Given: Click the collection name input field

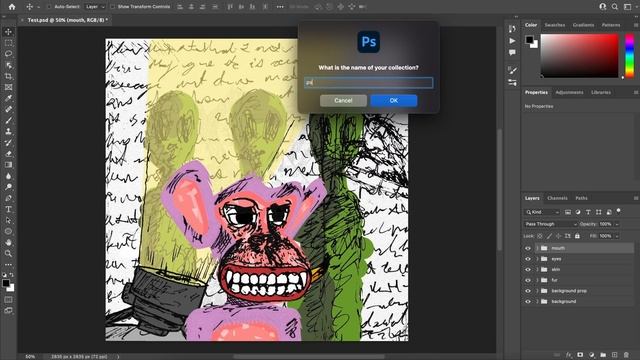Looking at the screenshot, I should coord(369,82).
